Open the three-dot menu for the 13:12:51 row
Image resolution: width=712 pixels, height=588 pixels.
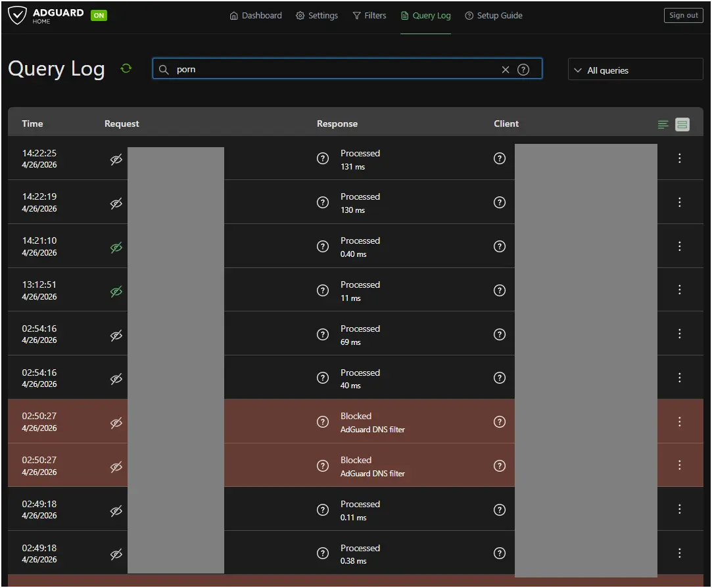click(679, 290)
